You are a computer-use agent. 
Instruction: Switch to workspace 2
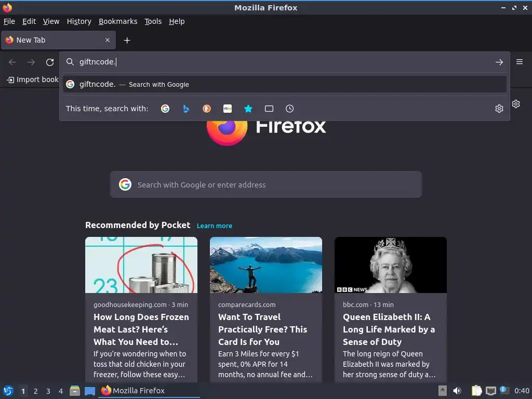(x=36, y=391)
